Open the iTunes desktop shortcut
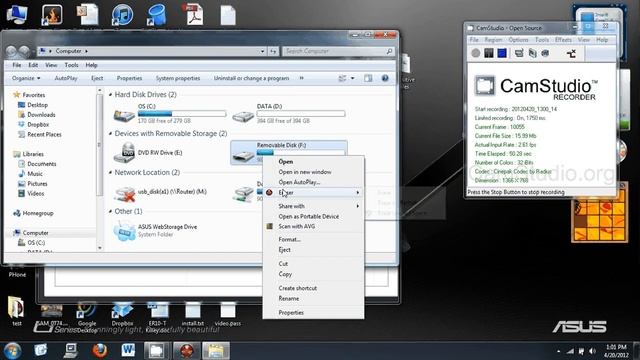This screenshot has width=640, height=360. point(122,15)
